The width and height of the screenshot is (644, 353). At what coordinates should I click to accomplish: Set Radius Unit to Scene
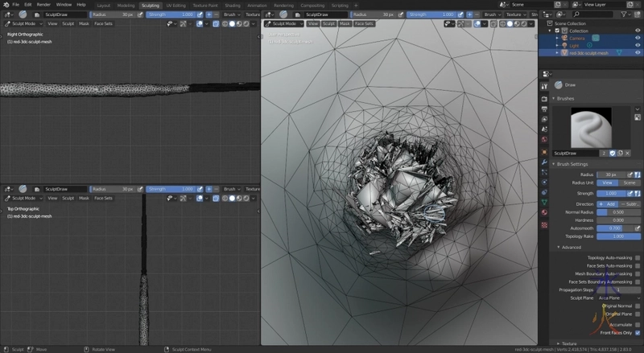(630, 183)
